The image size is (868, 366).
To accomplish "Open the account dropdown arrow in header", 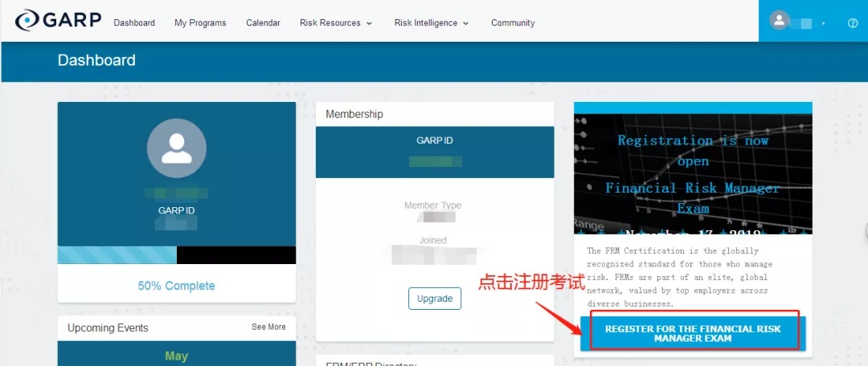I will [x=824, y=23].
